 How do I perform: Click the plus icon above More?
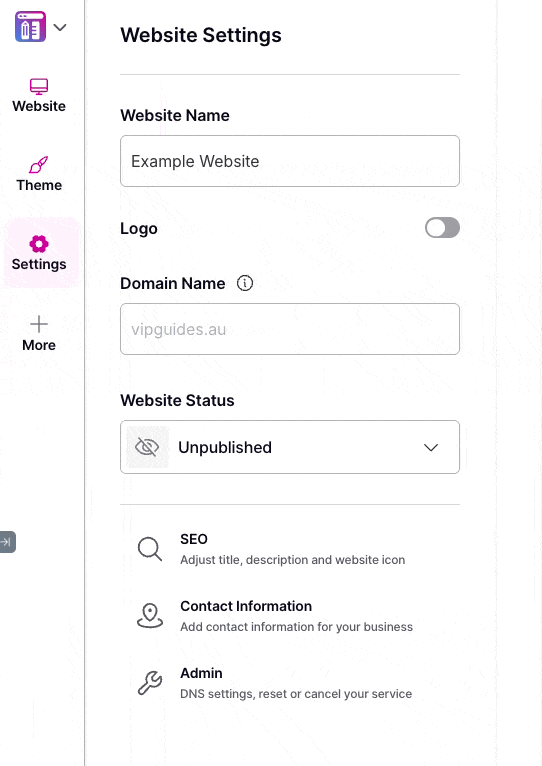coord(39,324)
